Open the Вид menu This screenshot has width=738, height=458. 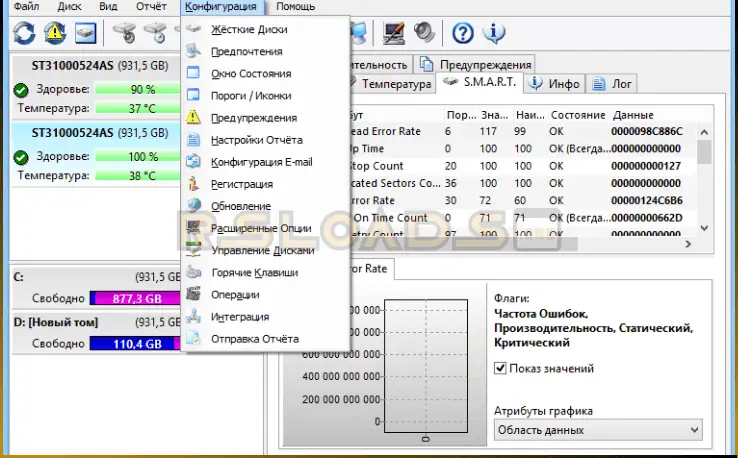pos(109,7)
